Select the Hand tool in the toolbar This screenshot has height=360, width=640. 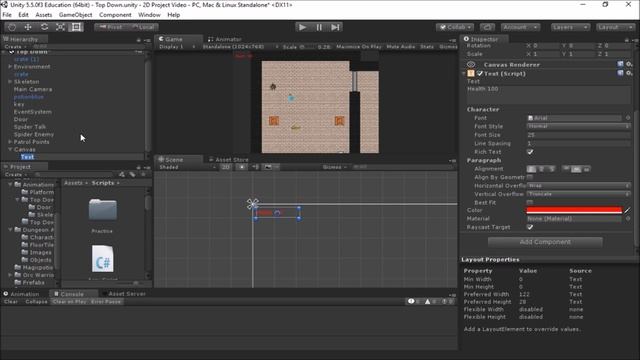[x=12, y=27]
